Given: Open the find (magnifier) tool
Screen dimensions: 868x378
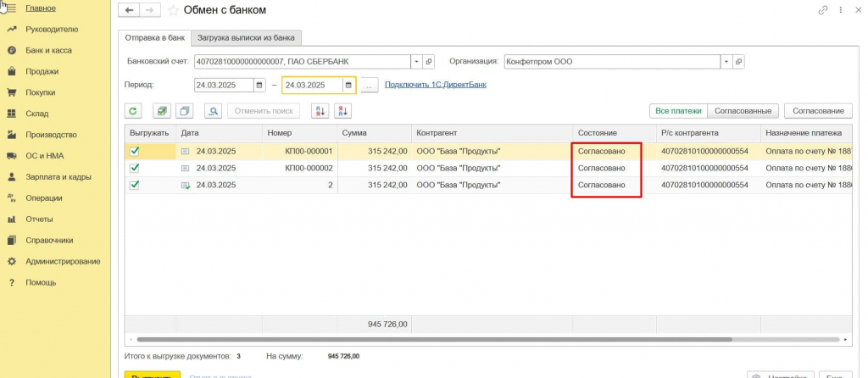Looking at the screenshot, I should 213,111.
